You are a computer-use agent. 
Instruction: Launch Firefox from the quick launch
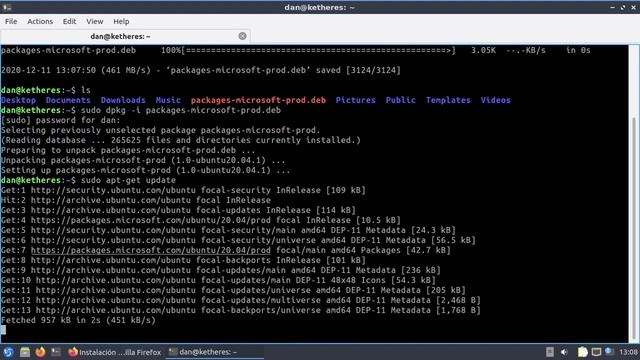40,352
